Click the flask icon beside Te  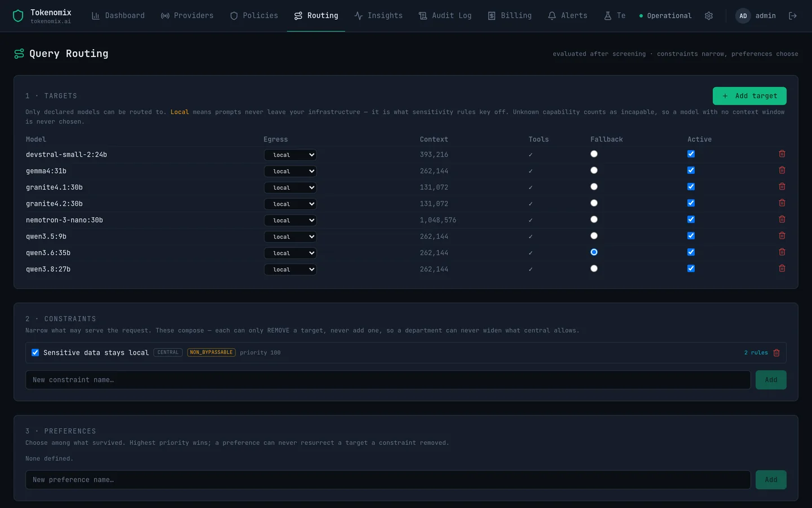point(608,16)
